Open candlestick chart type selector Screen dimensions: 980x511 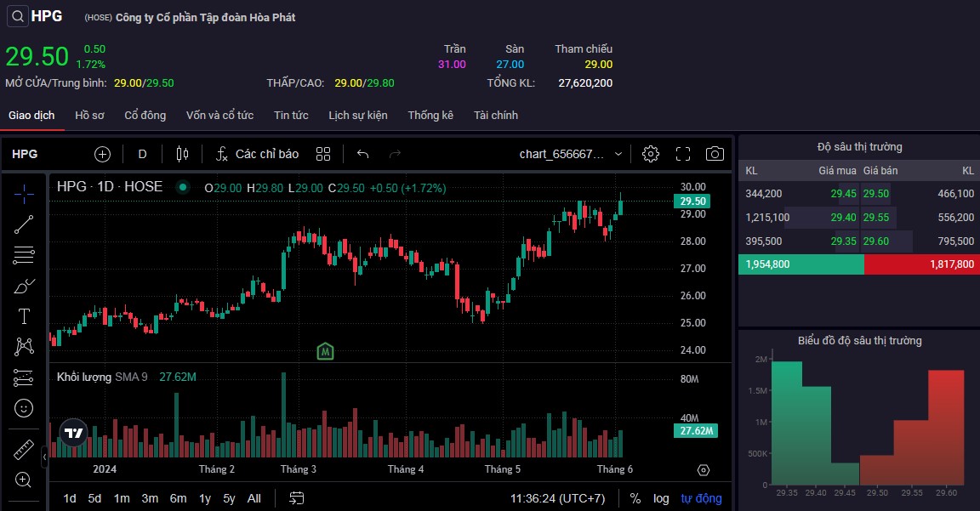tap(182, 154)
